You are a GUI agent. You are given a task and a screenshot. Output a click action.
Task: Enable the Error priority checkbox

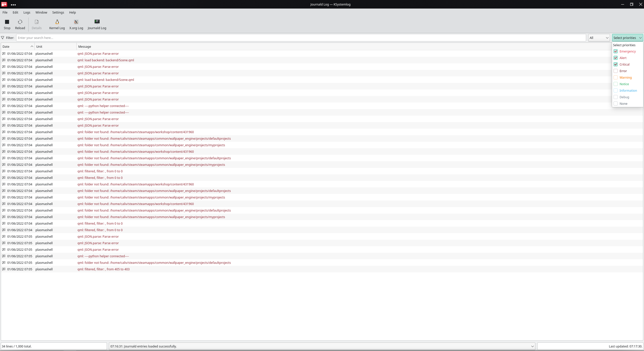click(616, 71)
